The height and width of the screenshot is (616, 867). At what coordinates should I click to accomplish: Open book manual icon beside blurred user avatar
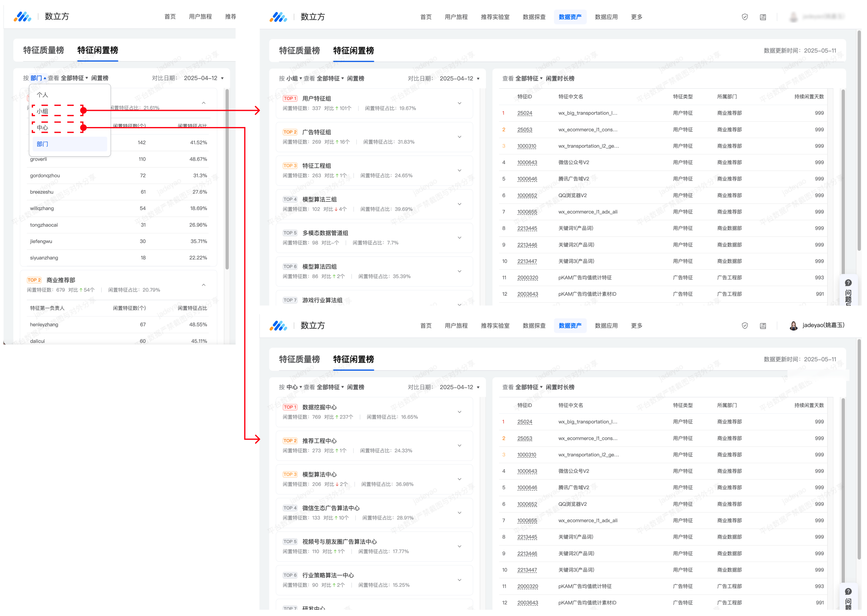coord(763,17)
